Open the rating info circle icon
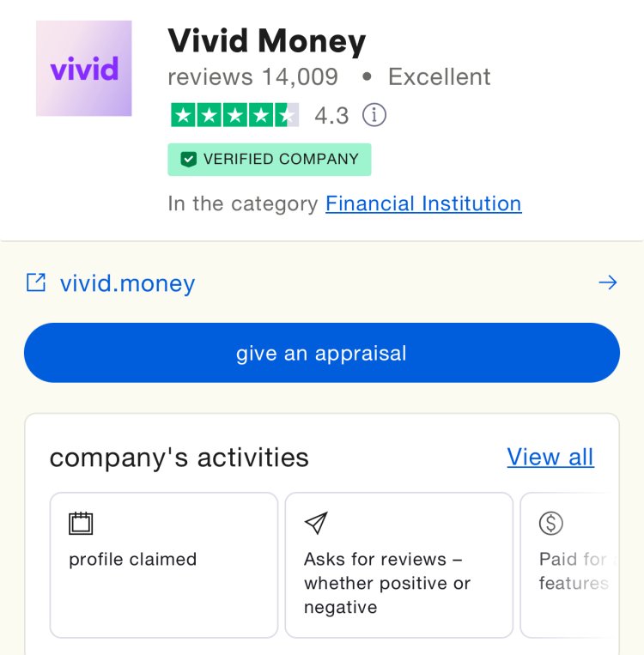This screenshot has height=655, width=644. coord(374,115)
